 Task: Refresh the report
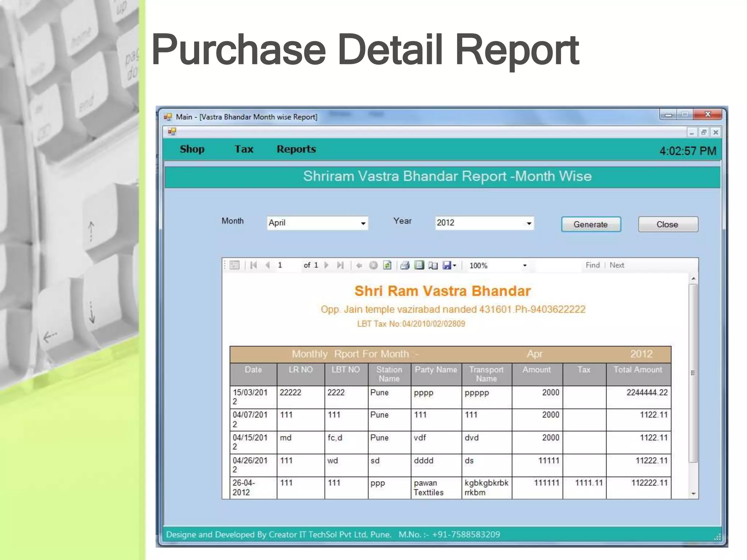(387, 265)
